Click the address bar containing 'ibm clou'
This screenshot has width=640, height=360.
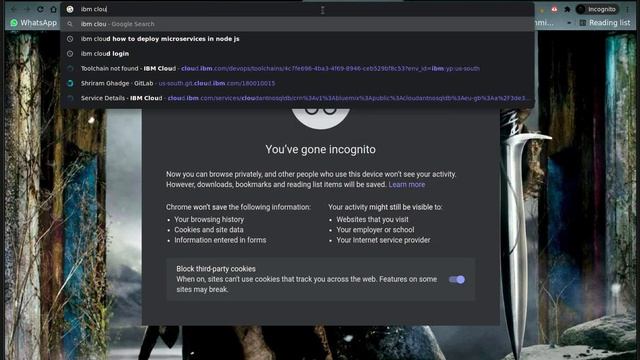297,9
